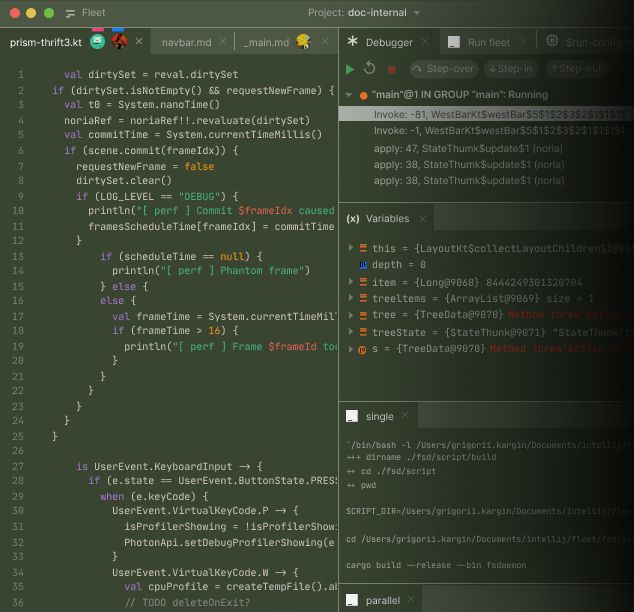
Task: Switch to the _main.md tab
Action: coord(266,42)
